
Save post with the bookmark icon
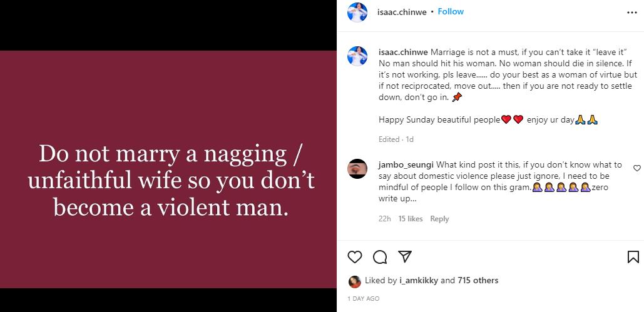click(633, 257)
